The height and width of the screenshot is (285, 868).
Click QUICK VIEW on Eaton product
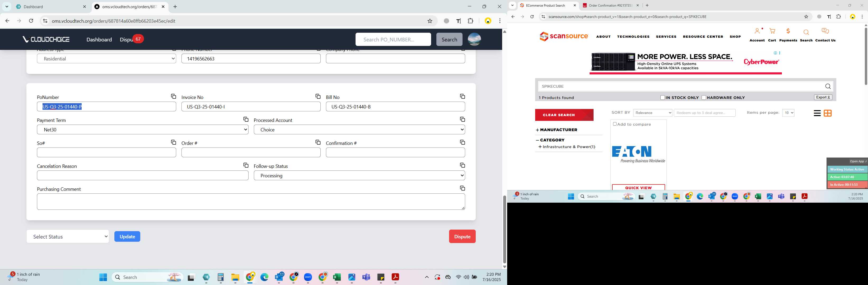(638, 187)
